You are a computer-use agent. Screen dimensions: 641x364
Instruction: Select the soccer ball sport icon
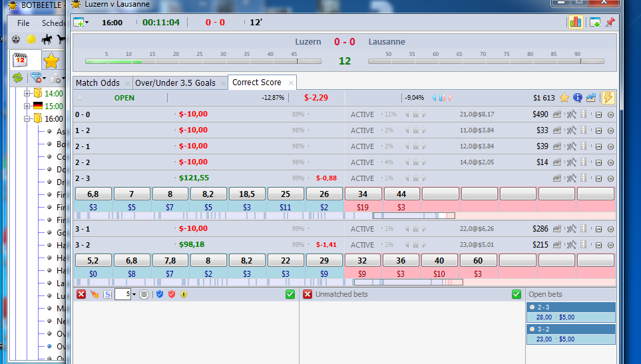[x=15, y=40]
